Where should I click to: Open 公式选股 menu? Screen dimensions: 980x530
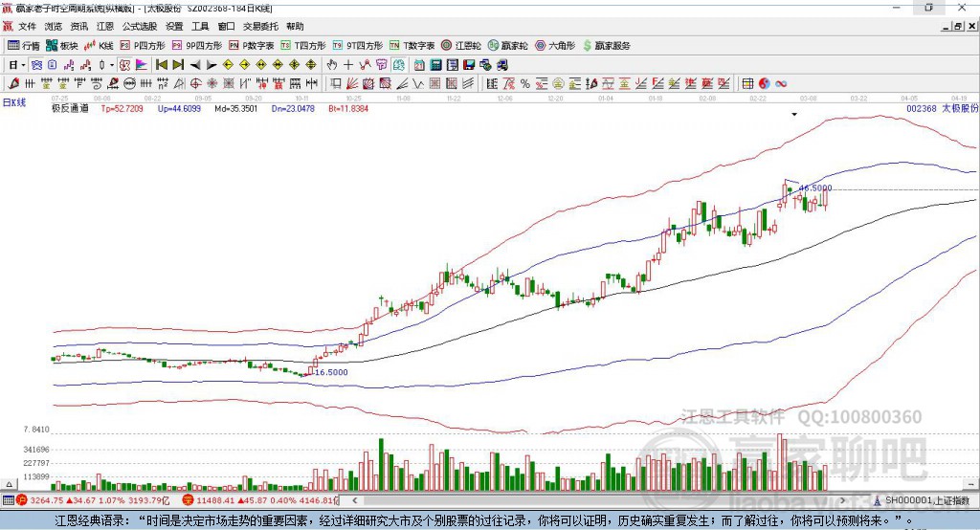(x=140, y=26)
